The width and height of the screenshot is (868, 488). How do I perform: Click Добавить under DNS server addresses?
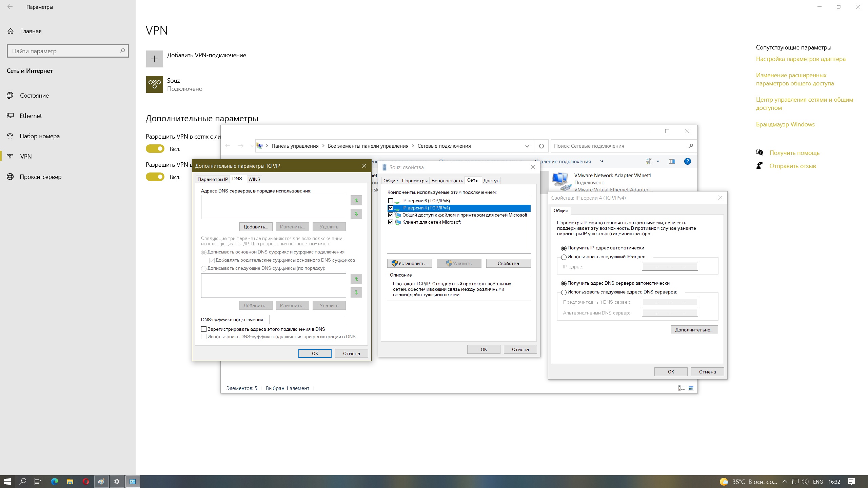[x=256, y=227]
